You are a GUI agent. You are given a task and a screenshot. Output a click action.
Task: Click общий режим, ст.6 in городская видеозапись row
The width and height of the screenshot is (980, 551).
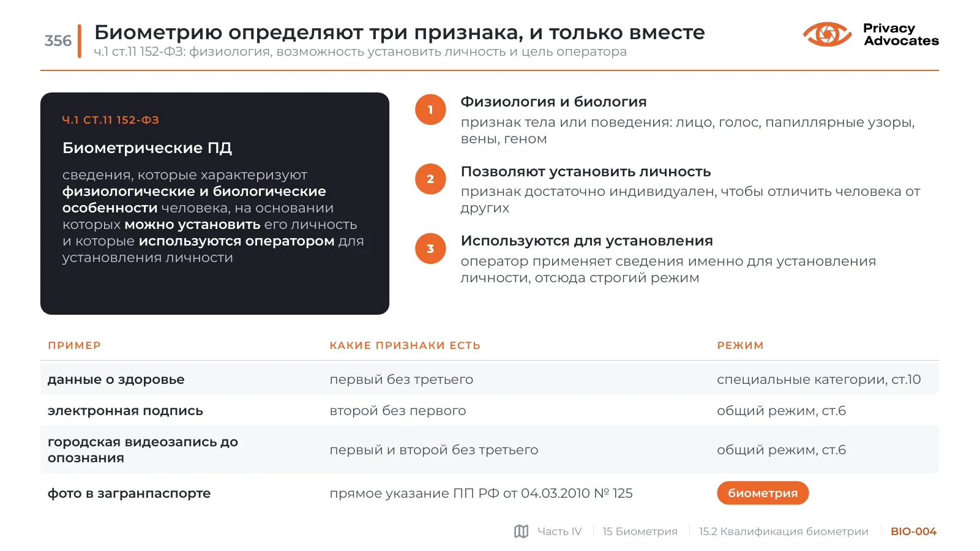point(781,450)
